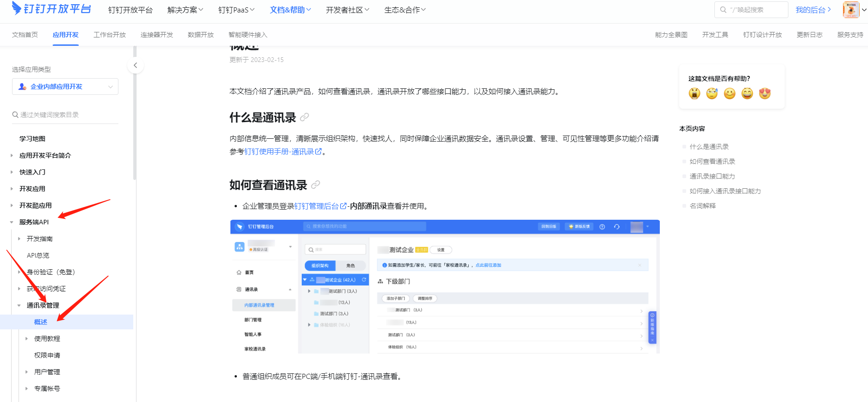Switch to the 智能硬件接入 tab

(x=248, y=35)
